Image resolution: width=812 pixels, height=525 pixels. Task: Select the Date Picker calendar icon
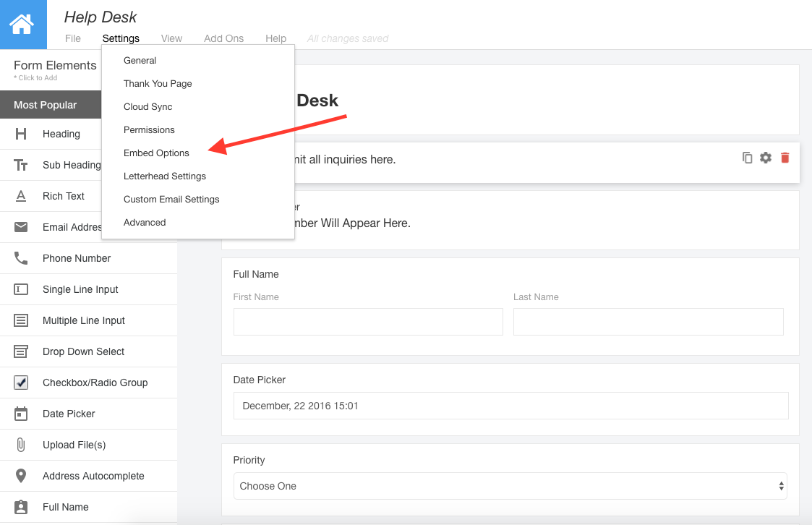pyautogui.click(x=21, y=414)
